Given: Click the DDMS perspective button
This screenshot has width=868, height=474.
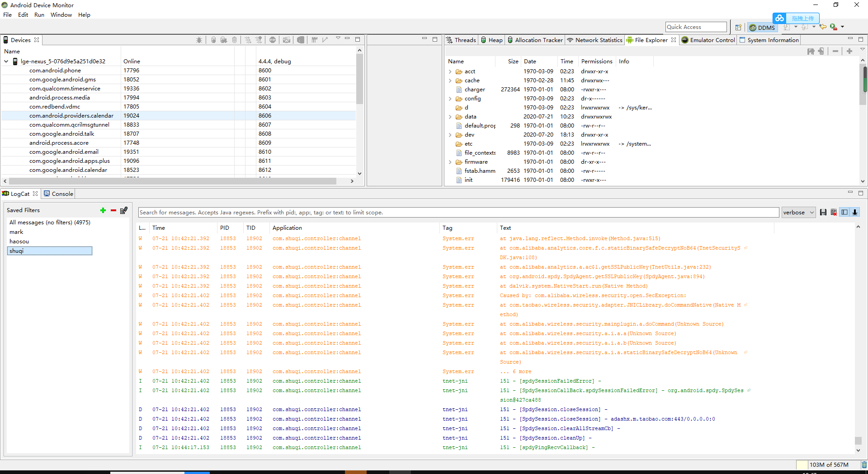Looking at the screenshot, I should 762,27.
